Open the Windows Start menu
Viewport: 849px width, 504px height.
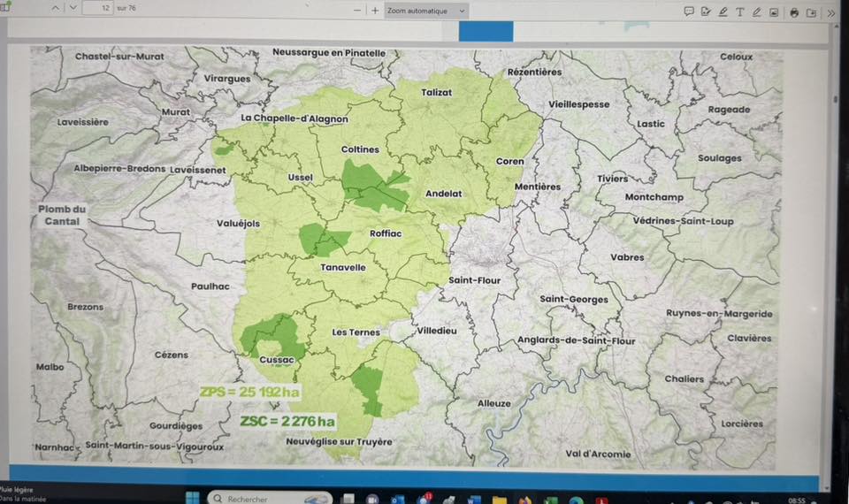tap(193, 498)
